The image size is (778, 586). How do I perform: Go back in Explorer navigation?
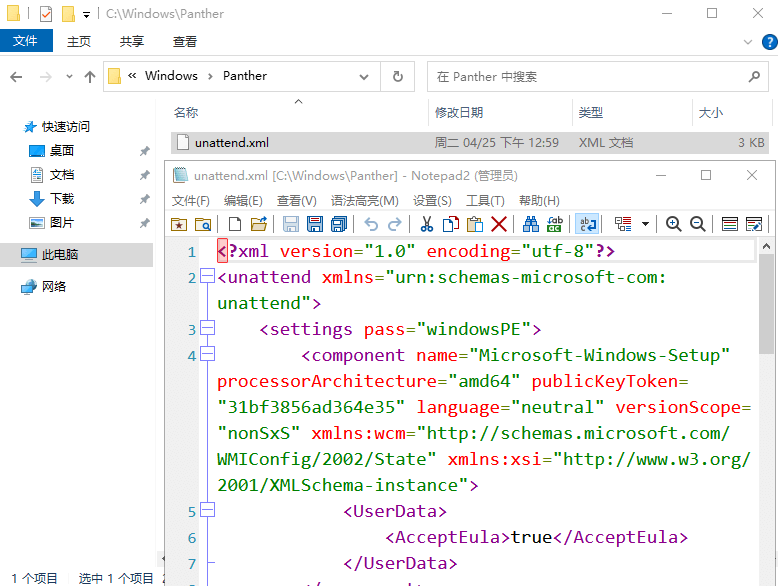(x=16, y=77)
